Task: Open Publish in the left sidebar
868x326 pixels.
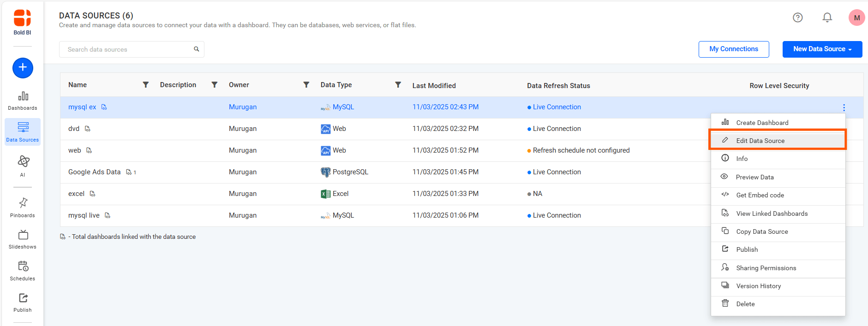Action: tap(23, 302)
